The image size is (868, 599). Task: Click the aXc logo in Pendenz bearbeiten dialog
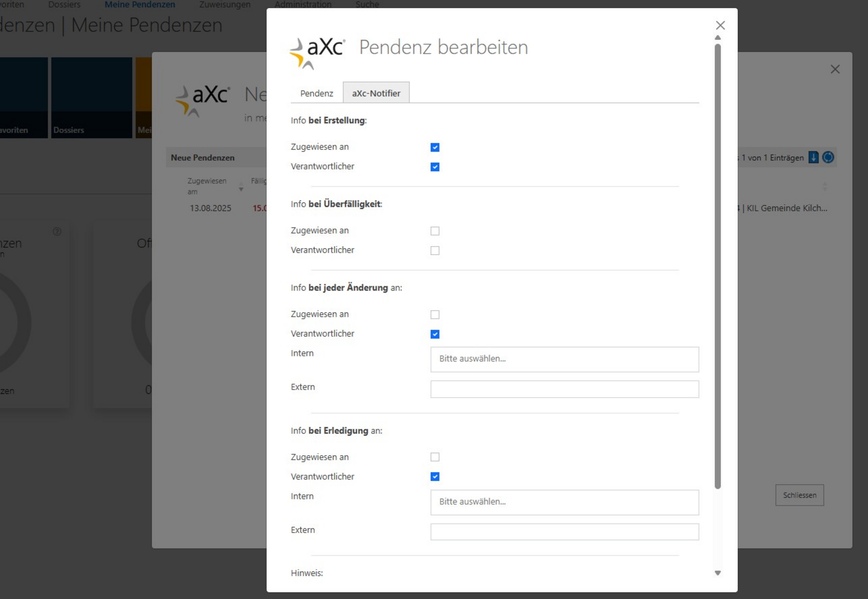tap(317, 53)
